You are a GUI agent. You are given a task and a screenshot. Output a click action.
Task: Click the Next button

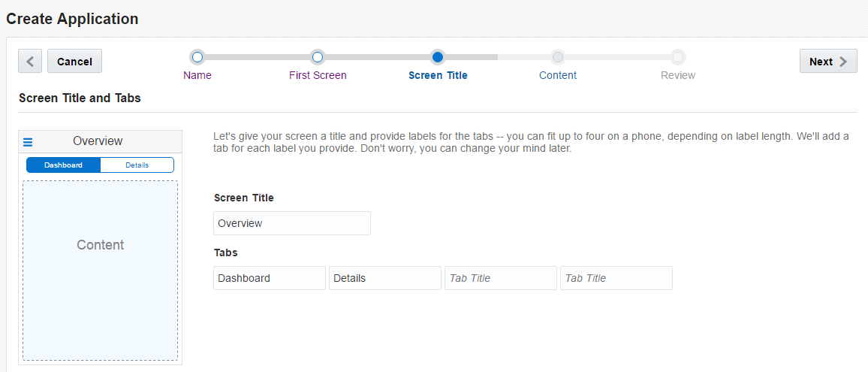click(828, 62)
